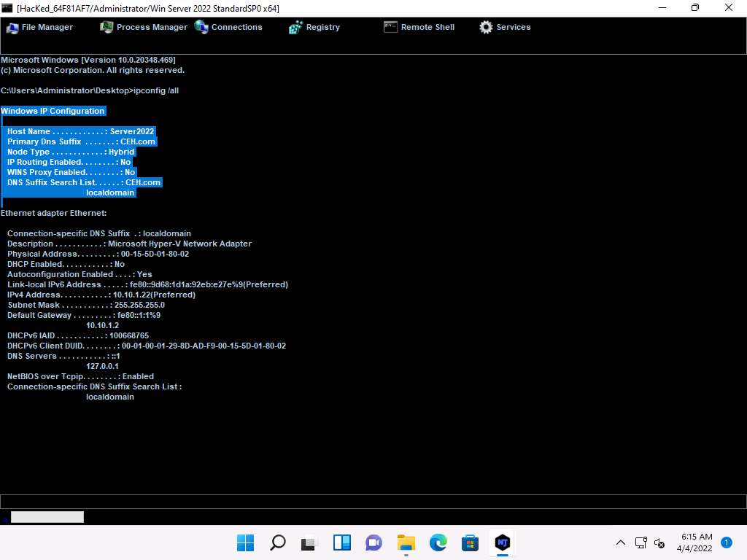Click the NJ app taskbar icon

[x=502, y=542]
